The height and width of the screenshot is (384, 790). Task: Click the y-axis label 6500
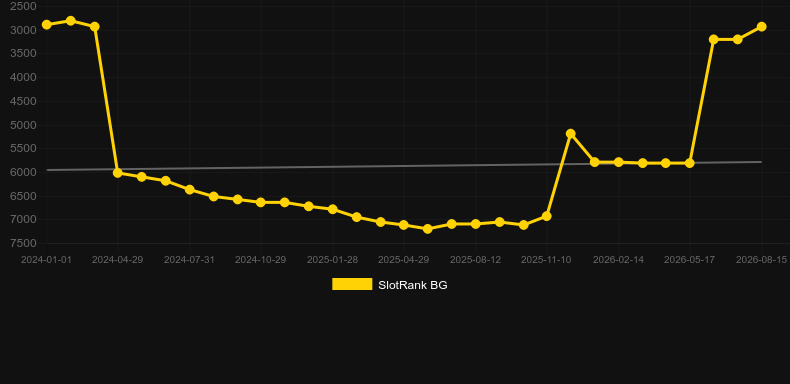pos(23,196)
